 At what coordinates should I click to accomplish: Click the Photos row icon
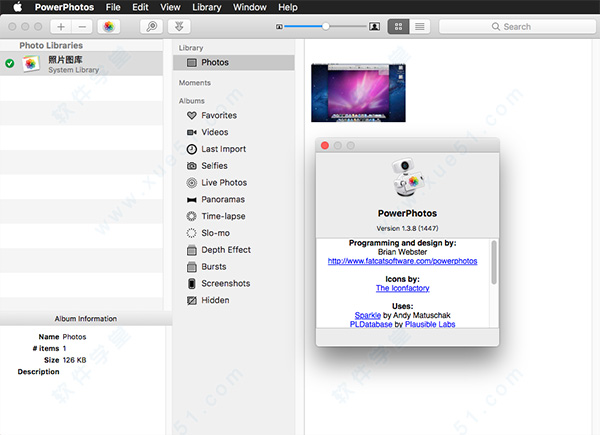tap(192, 62)
